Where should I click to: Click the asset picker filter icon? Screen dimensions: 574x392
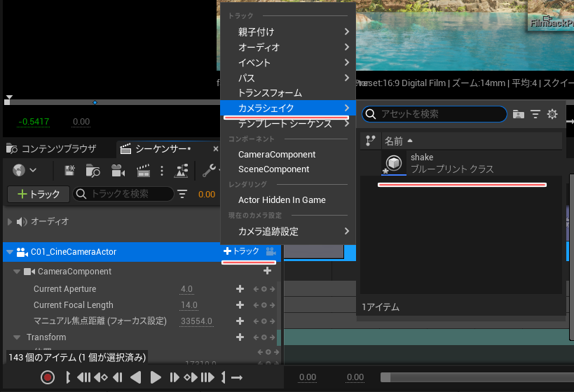(x=535, y=114)
